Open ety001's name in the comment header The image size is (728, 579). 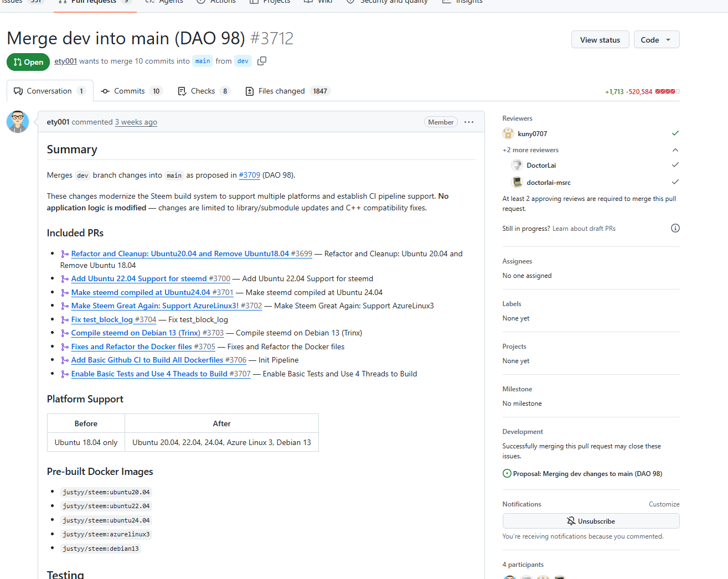pos(58,122)
